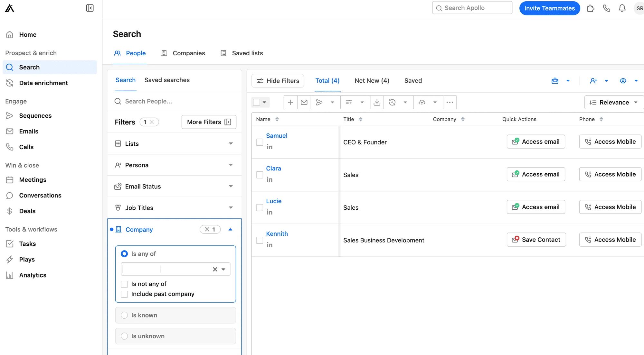This screenshot has height=355, width=644.
Task: Expand the Lists filter
Action: tap(174, 144)
